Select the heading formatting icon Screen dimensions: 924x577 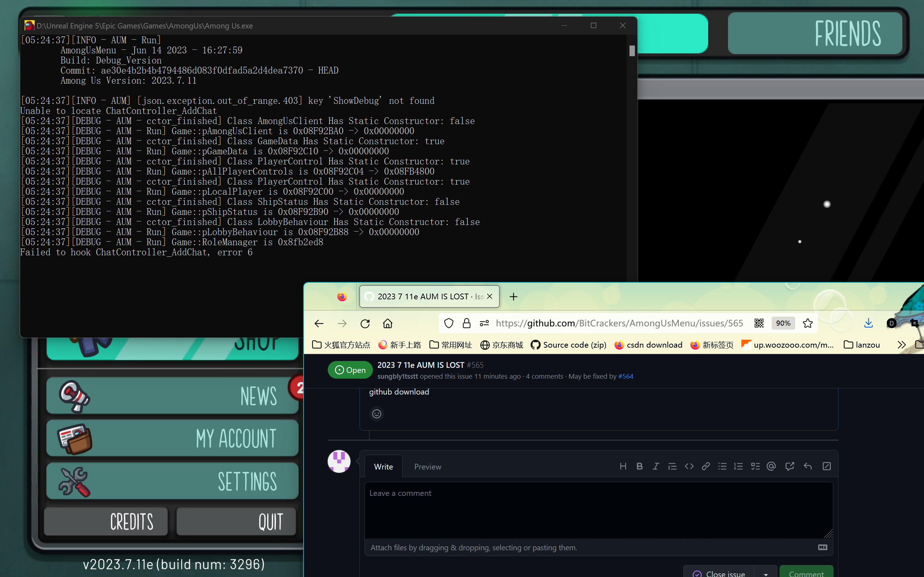[x=623, y=466]
